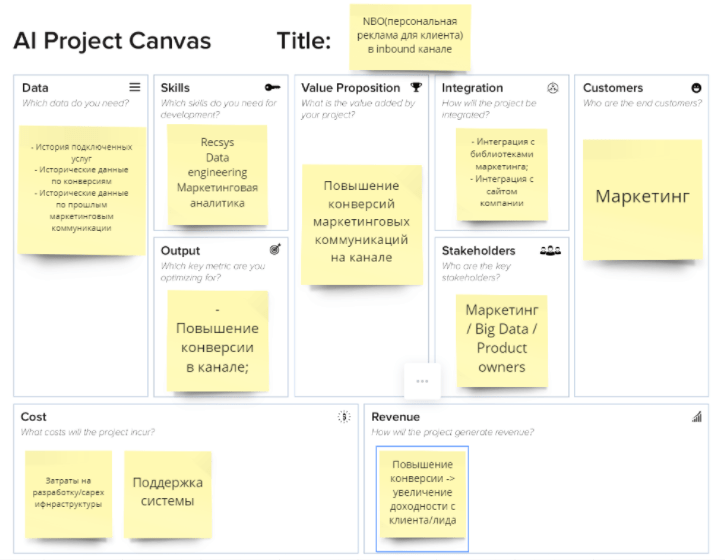Click the Revenue section heading

coord(395,417)
